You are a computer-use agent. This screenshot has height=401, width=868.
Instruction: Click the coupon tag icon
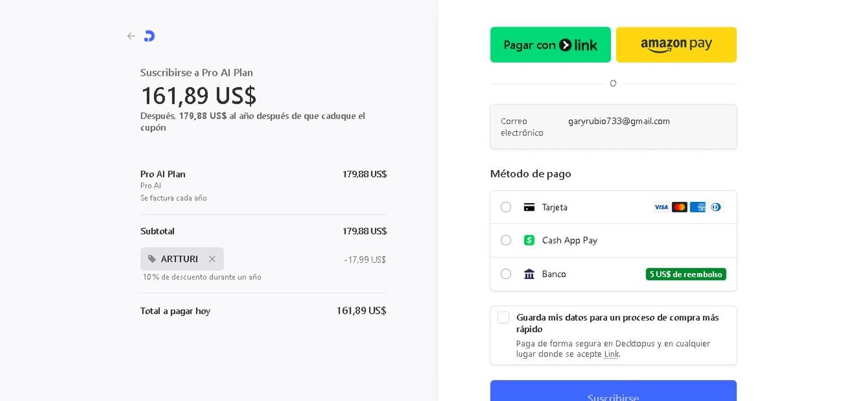(x=152, y=259)
